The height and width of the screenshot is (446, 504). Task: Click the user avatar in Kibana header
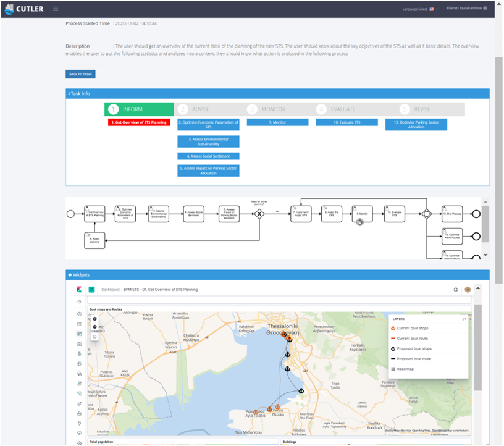468,289
